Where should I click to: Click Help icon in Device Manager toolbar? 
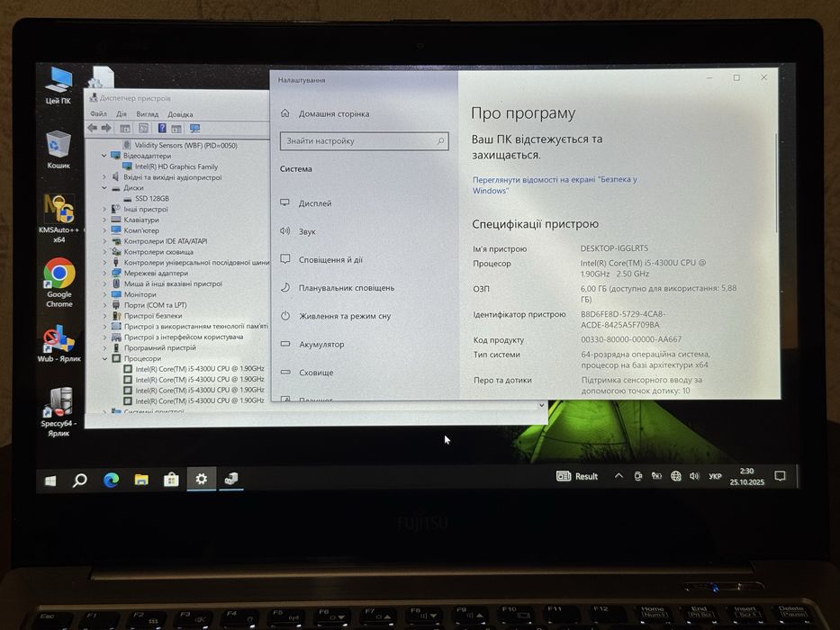[x=162, y=128]
